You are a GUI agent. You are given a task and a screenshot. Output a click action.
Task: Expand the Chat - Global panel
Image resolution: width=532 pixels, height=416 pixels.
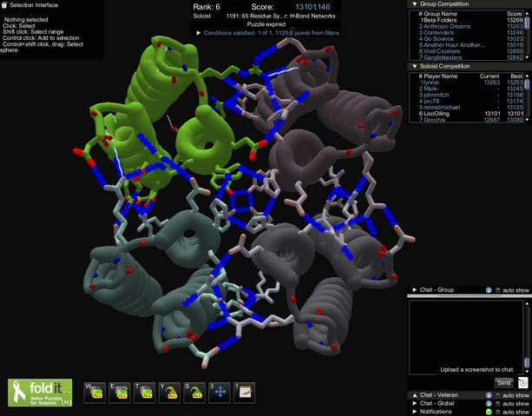(414, 404)
